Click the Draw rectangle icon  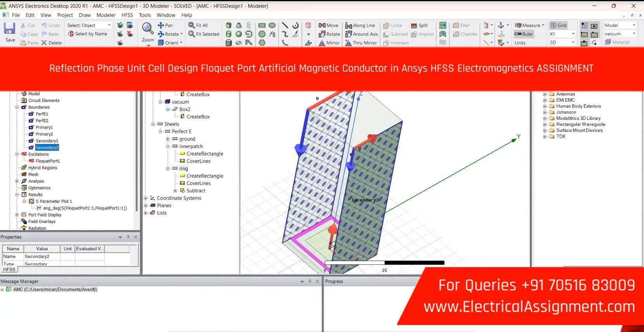(262, 25)
